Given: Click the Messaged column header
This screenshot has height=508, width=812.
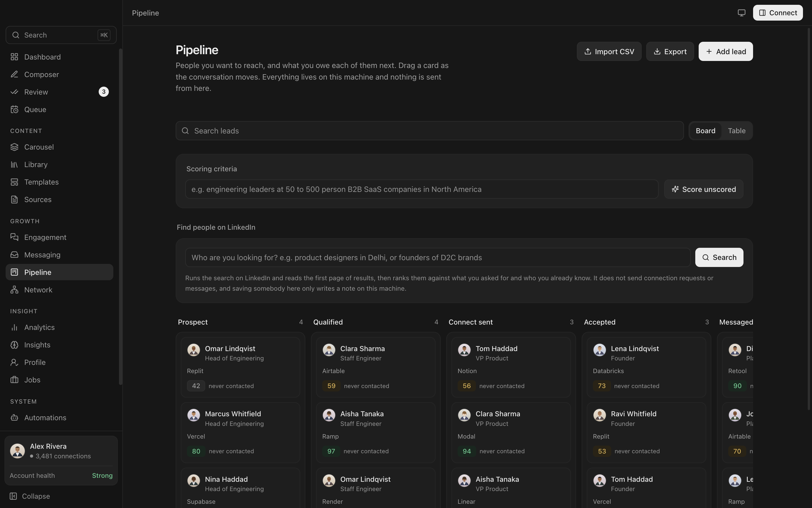Looking at the screenshot, I should tap(736, 322).
